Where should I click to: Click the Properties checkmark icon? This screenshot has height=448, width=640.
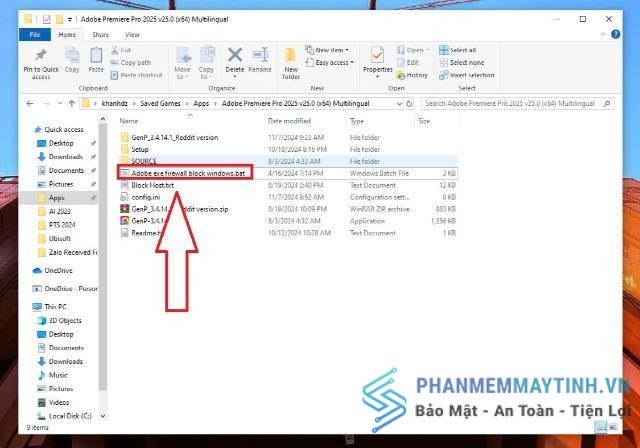click(x=377, y=55)
